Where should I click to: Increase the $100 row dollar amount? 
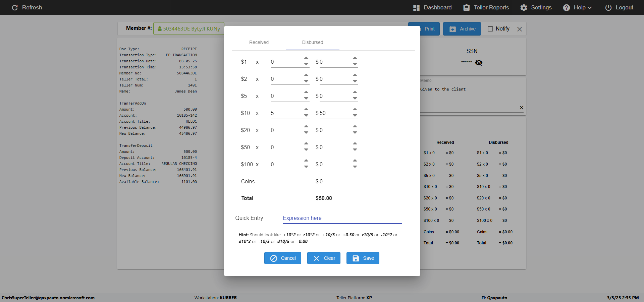(x=355, y=161)
